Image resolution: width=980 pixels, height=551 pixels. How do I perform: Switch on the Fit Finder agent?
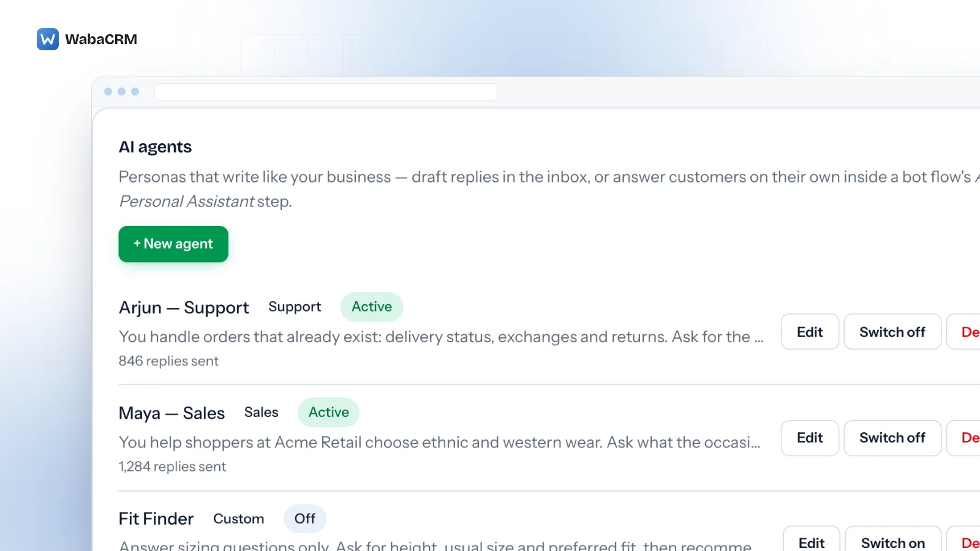click(x=893, y=539)
